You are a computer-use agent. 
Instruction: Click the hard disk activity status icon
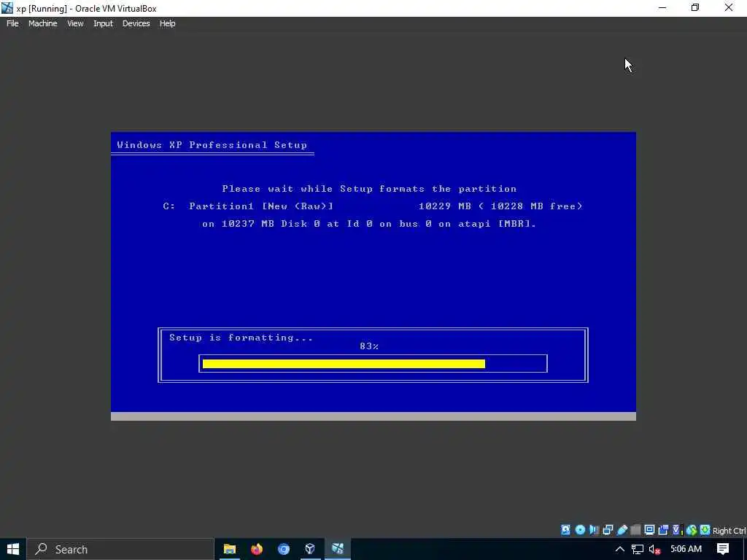565,530
